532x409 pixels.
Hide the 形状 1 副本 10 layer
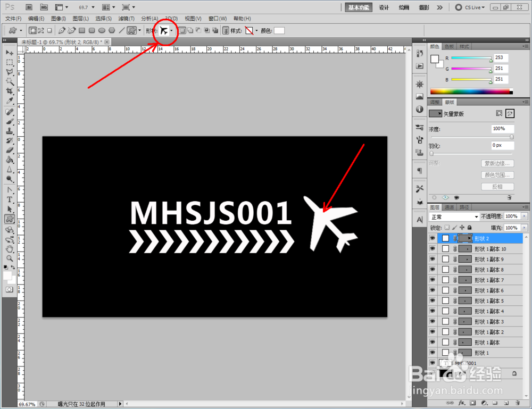click(x=432, y=249)
